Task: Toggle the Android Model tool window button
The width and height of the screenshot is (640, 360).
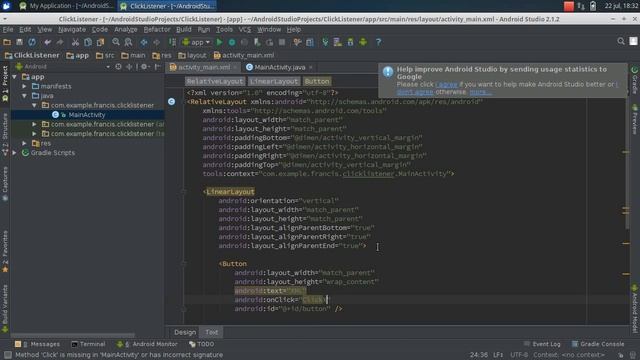Action: click(635, 309)
